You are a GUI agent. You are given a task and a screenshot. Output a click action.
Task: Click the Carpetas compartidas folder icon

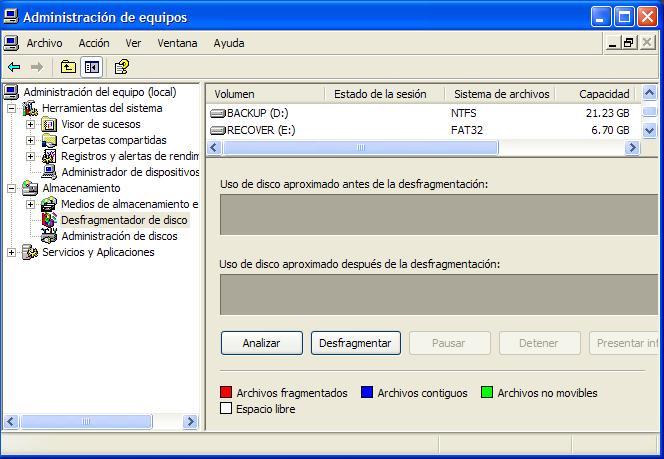pyautogui.click(x=49, y=141)
